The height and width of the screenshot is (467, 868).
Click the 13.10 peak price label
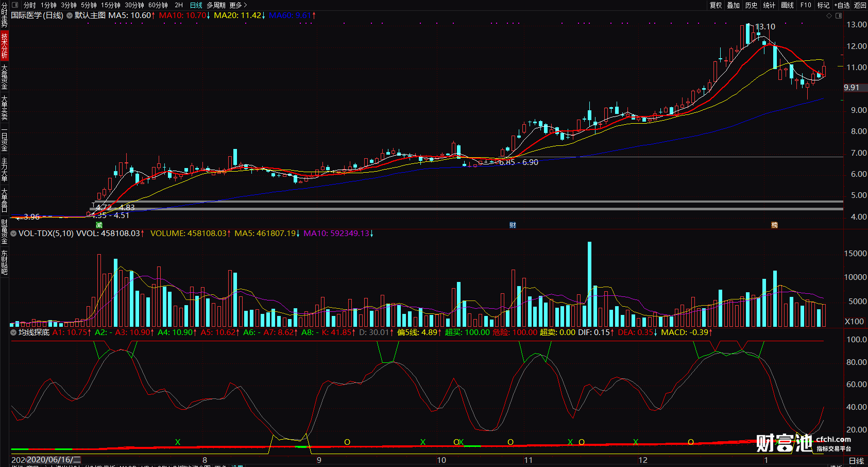[765, 27]
